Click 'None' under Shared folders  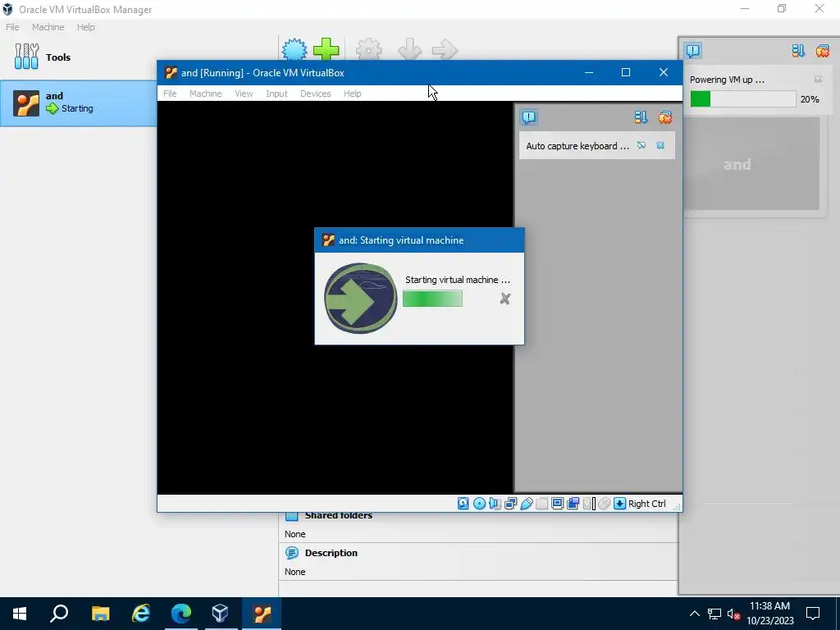(x=294, y=534)
